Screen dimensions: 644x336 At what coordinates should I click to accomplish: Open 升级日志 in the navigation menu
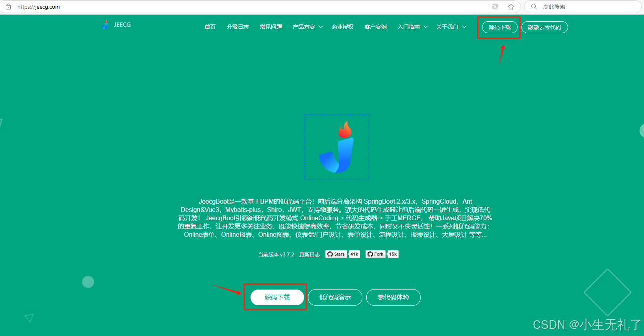(x=238, y=27)
